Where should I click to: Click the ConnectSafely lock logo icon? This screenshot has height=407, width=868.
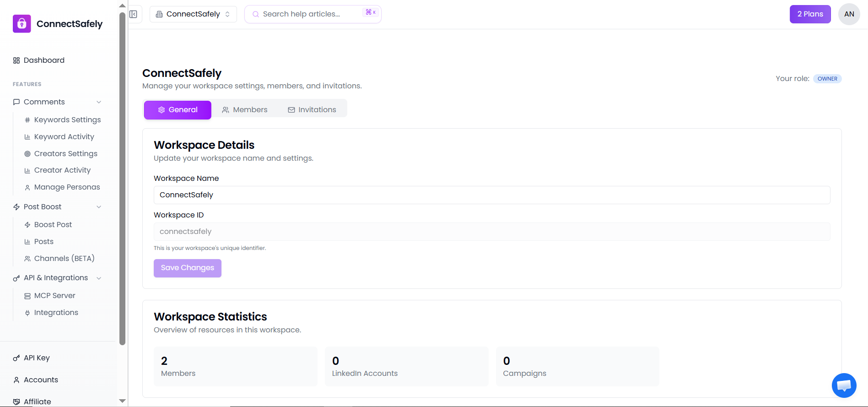(22, 24)
